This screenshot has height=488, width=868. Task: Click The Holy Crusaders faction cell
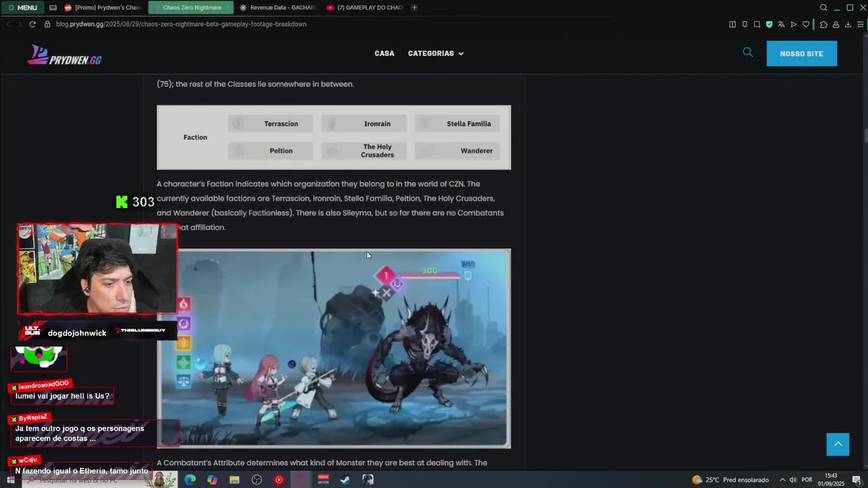coord(364,150)
